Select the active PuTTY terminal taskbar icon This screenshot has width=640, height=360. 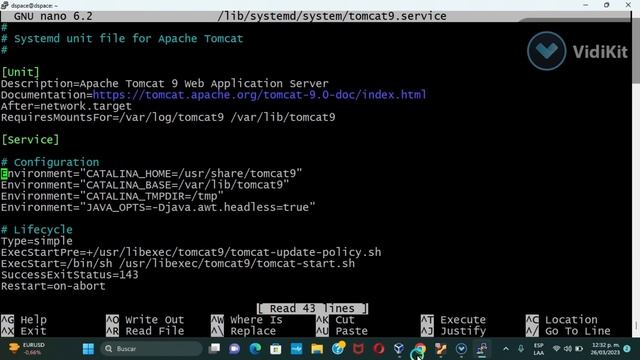coord(482,349)
